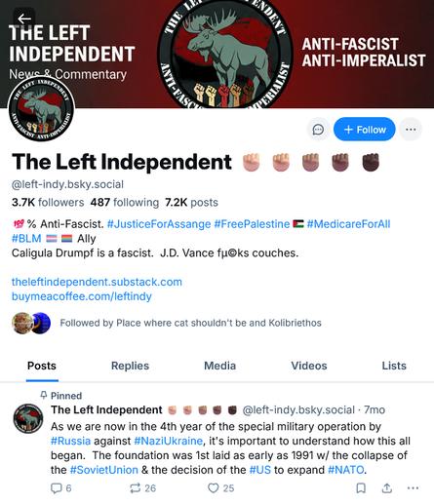Open theleftindependent.substack.com link

click(x=97, y=282)
